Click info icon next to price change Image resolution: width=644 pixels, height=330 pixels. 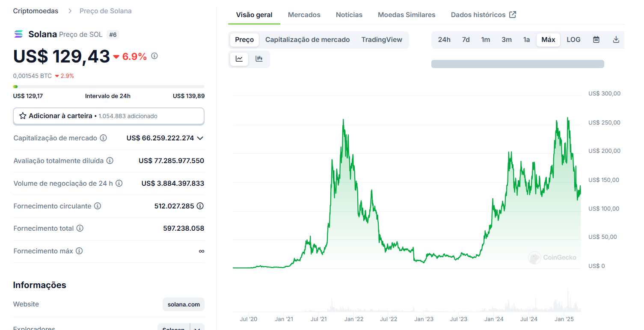(154, 56)
